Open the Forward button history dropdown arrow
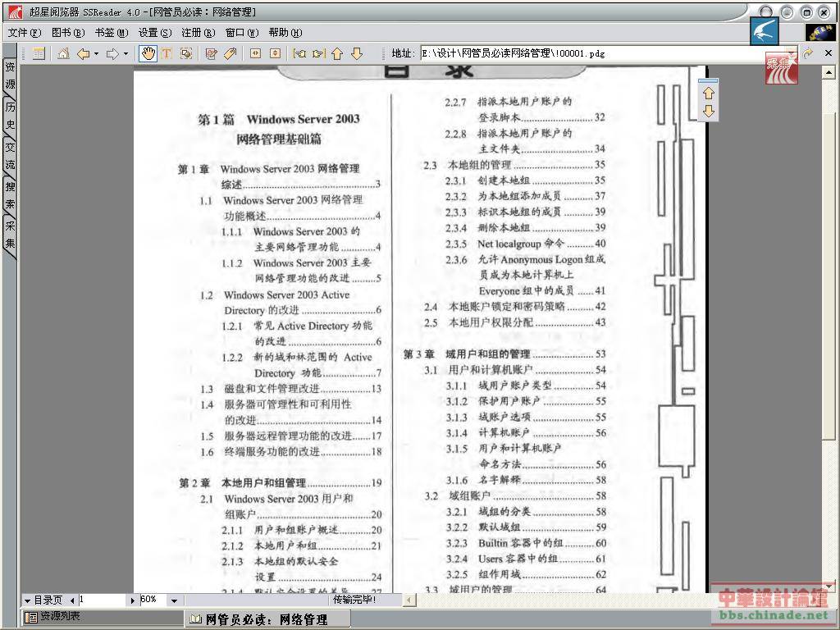The height and width of the screenshot is (630, 840). tap(126, 53)
